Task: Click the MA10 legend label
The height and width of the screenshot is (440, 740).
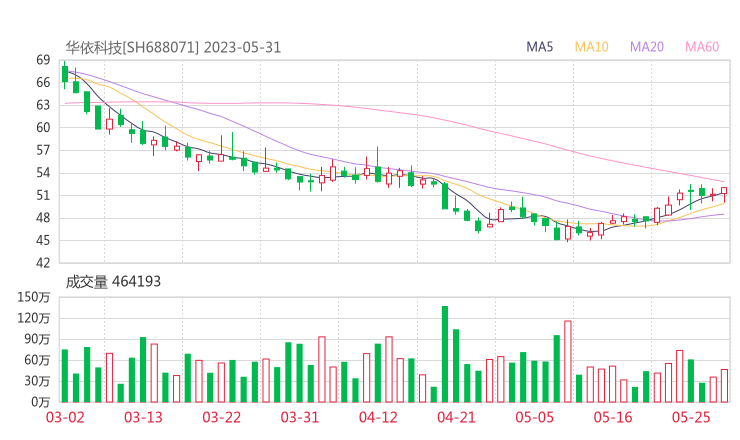Action: point(591,47)
